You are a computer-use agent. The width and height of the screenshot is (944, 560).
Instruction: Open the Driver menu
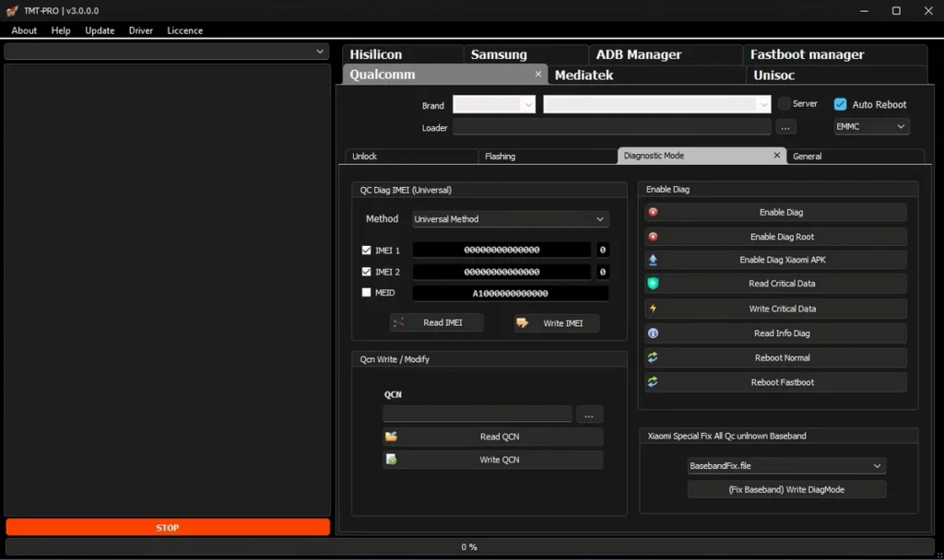click(x=141, y=30)
